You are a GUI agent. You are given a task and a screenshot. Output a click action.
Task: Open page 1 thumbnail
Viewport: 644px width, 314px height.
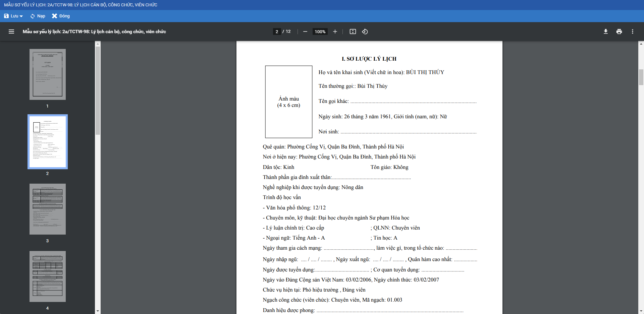pyautogui.click(x=48, y=74)
